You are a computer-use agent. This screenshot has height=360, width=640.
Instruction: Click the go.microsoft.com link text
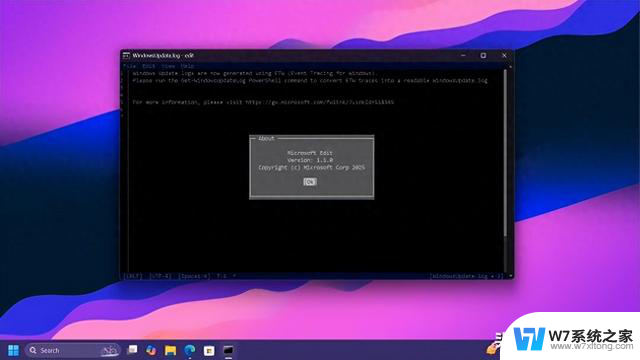[x=320, y=102]
